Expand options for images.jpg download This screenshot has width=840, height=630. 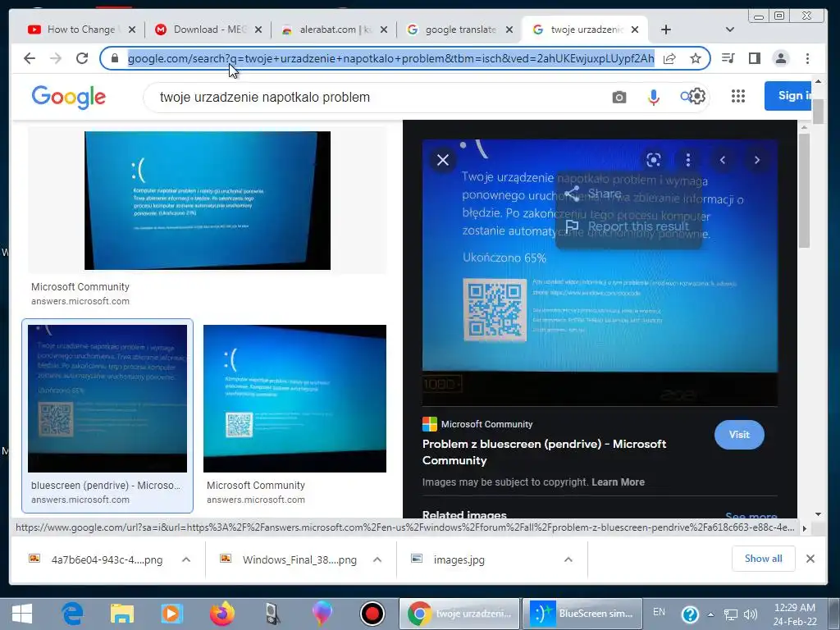[x=568, y=559]
